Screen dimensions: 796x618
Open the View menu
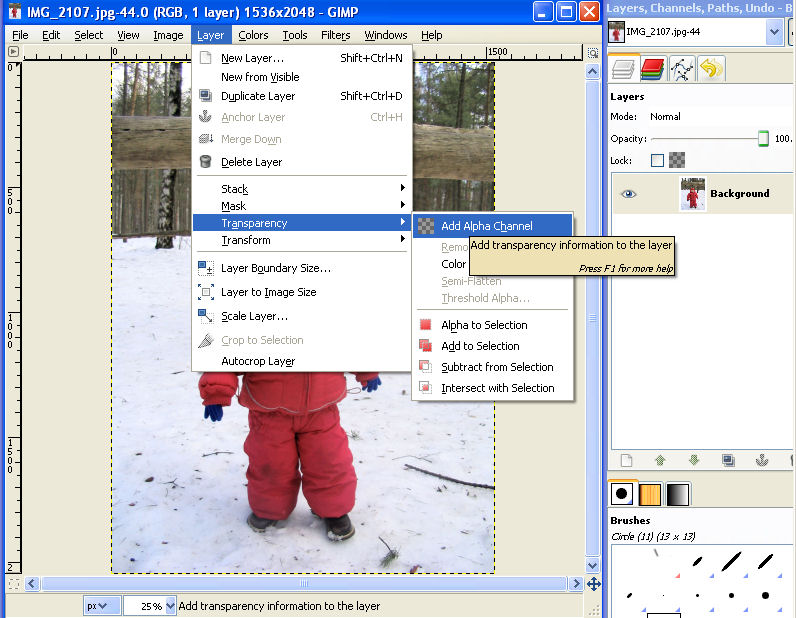pyautogui.click(x=128, y=35)
